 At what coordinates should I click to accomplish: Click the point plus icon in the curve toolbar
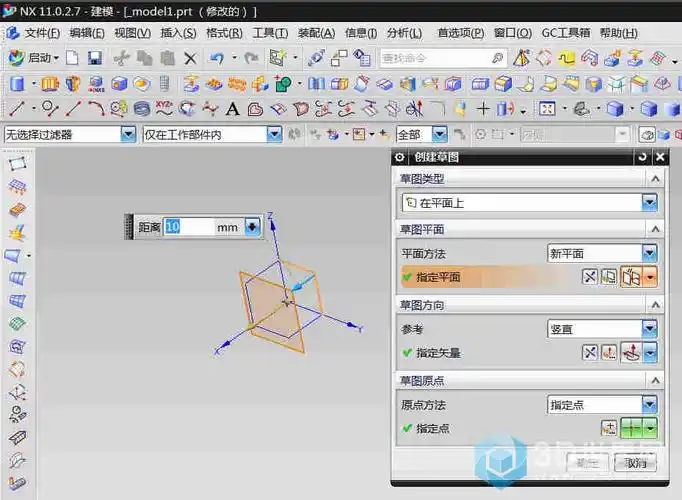coord(483,109)
